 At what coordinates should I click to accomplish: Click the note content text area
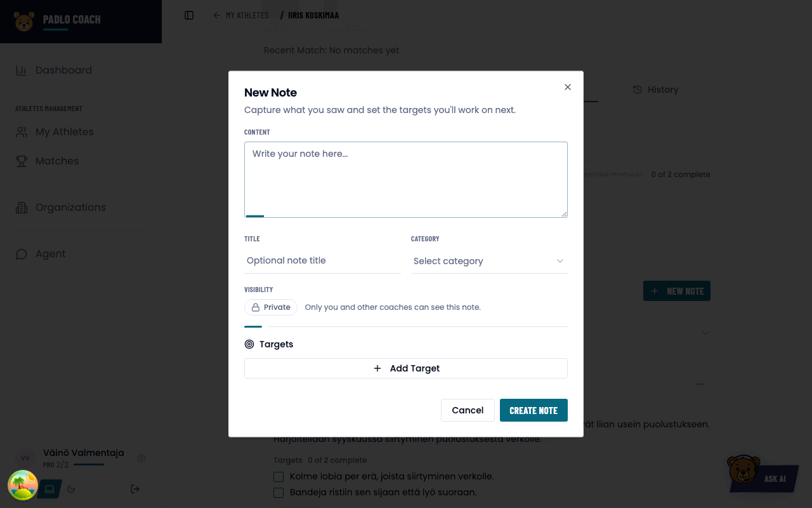406,180
